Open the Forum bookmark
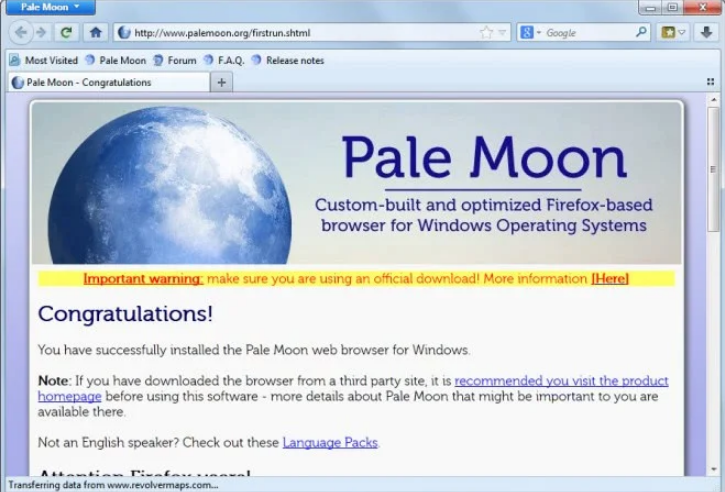The width and height of the screenshot is (725, 492). [175, 60]
